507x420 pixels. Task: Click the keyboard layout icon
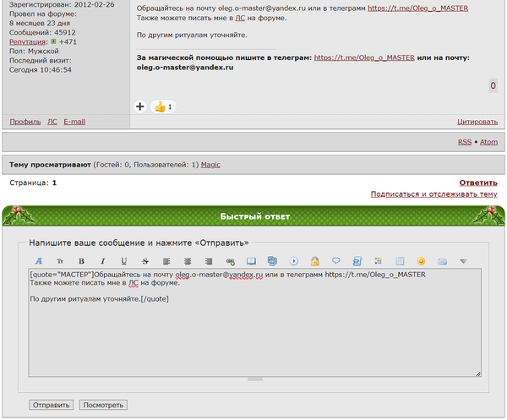point(442,261)
